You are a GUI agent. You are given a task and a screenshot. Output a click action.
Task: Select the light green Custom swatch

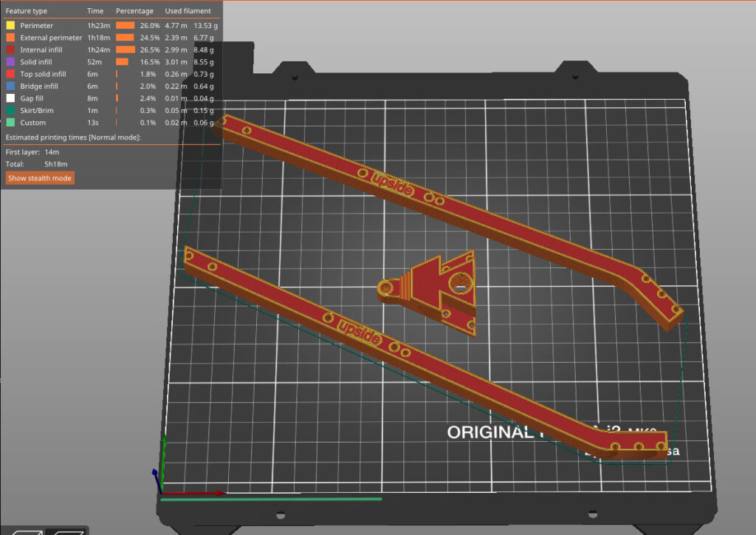click(10, 123)
